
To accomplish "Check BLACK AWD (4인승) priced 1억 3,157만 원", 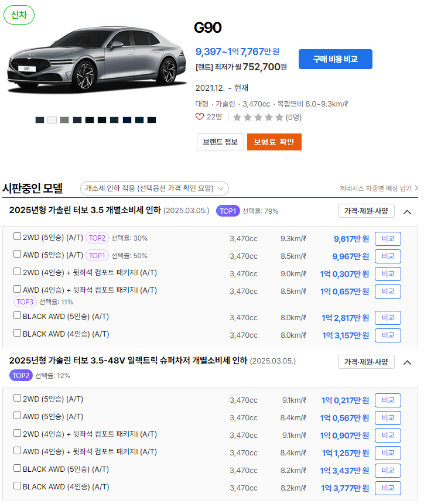I will 18,333.
